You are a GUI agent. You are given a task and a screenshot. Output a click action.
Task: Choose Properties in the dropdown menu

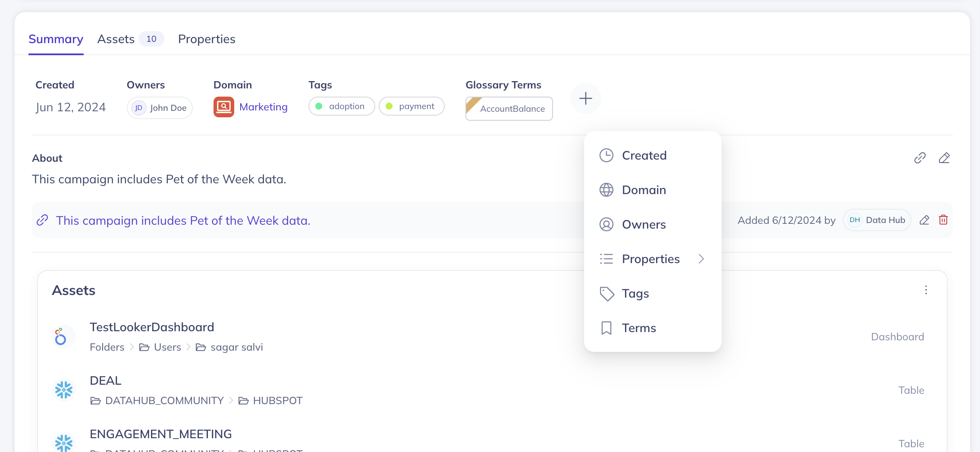coord(653,259)
